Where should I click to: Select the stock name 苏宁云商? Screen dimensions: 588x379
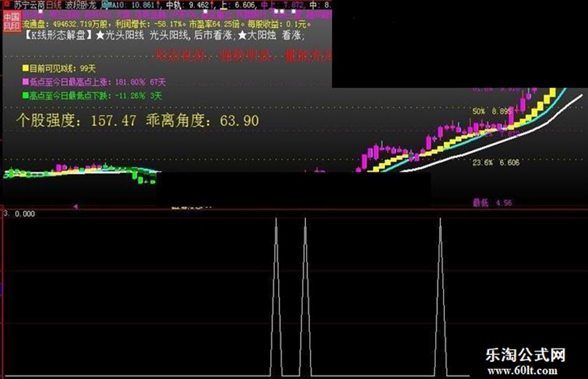[x=29, y=5]
